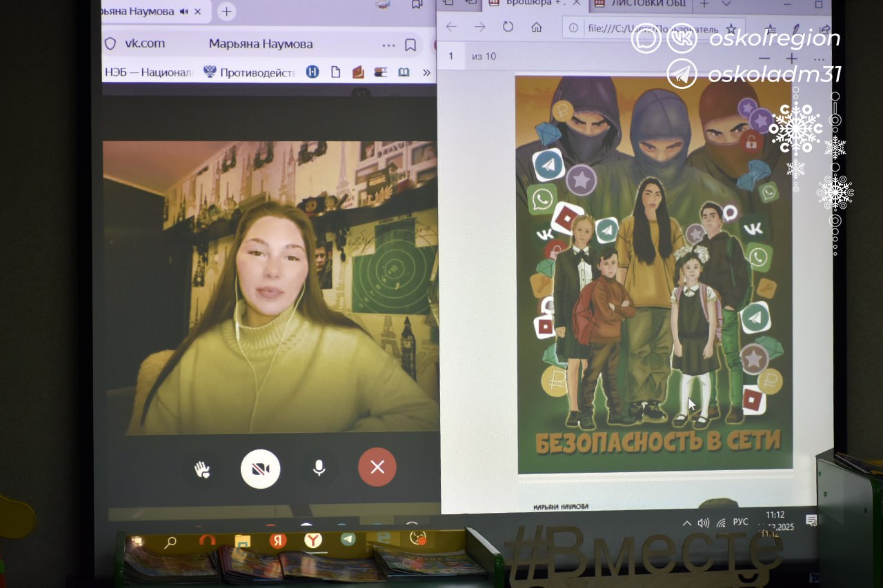Bookmark the vk.com page

410,45
